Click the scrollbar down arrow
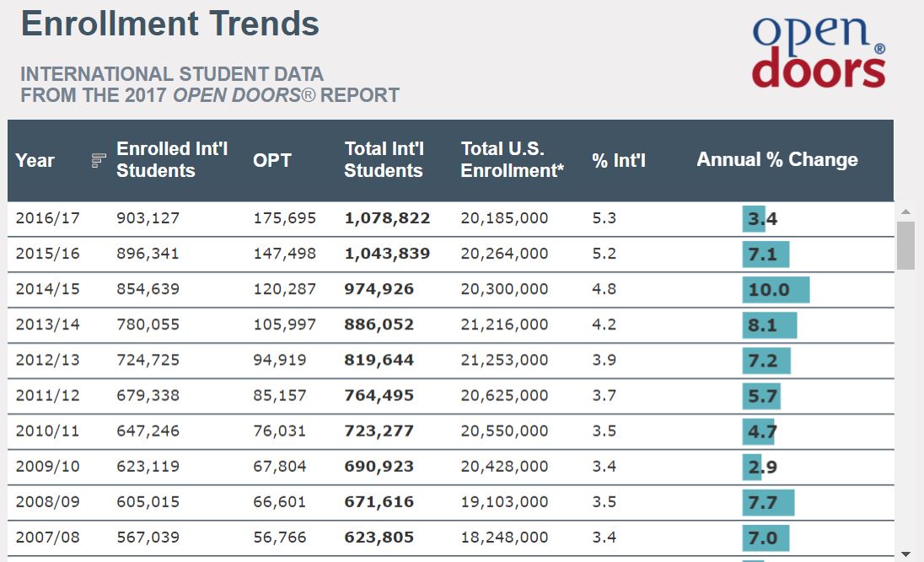924x562 pixels. pos(906,554)
